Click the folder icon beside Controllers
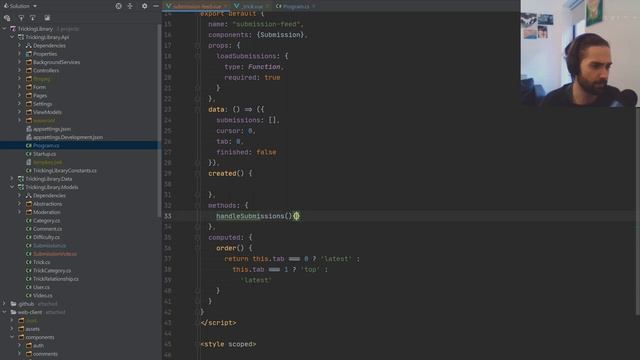The width and height of the screenshot is (640, 360). [x=29, y=70]
